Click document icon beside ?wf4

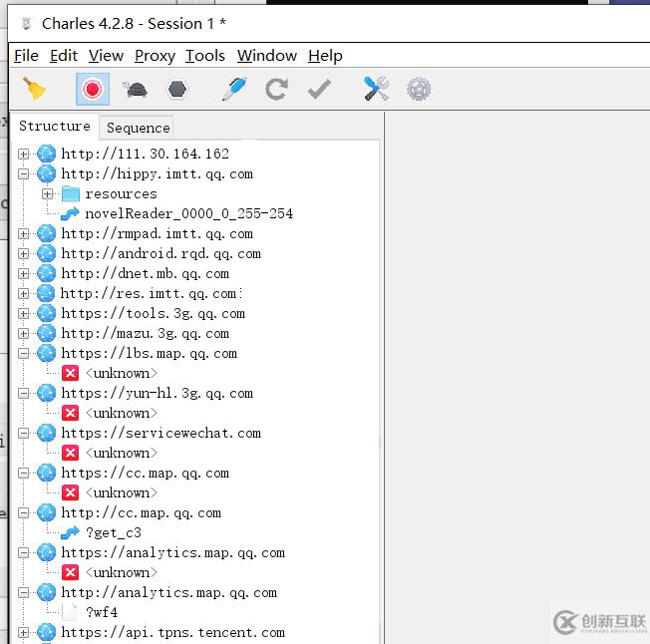click(70, 612)
